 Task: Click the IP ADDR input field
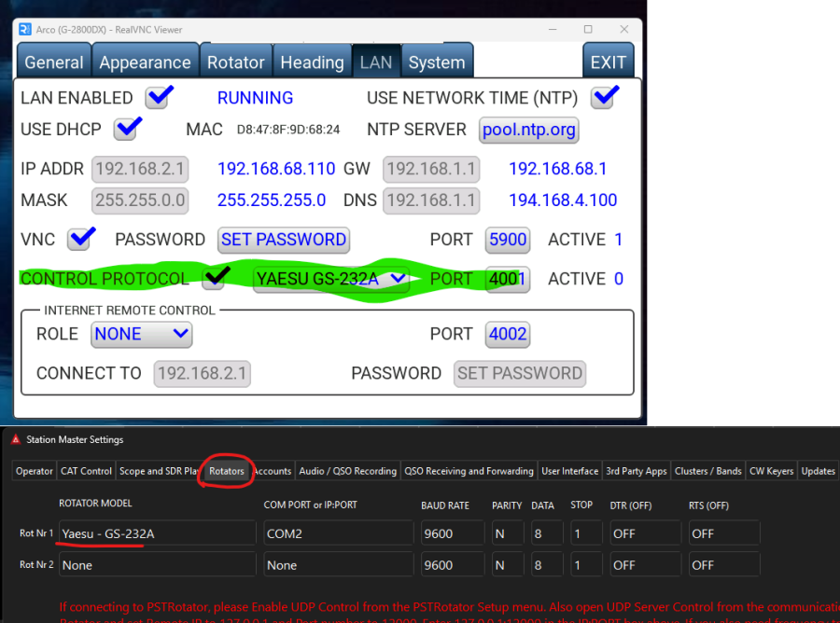click(140, 169)
